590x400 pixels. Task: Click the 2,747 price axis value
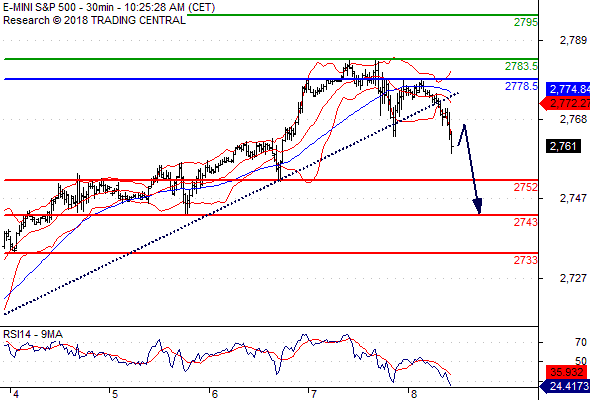[x=573, y=198]
